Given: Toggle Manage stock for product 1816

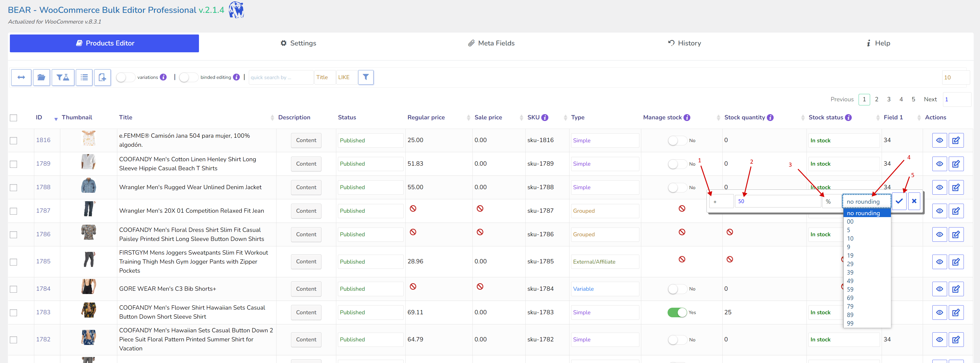Looking at the screenshot, I should (x=677, y=141).
